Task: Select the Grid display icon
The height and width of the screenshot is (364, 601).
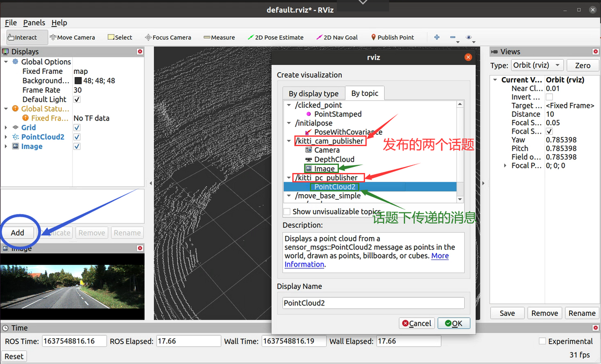Action: (x=15, y=127)
